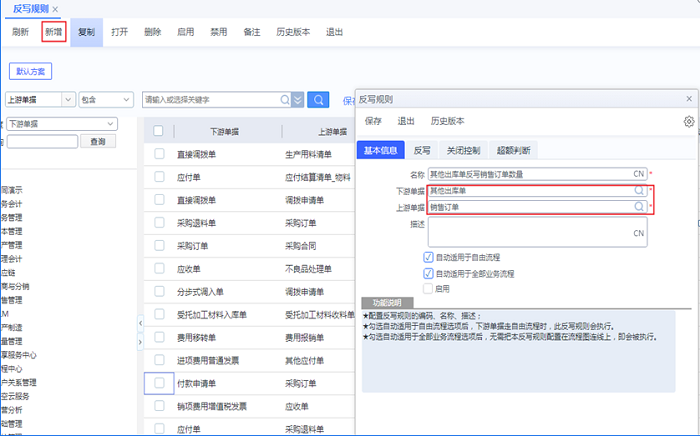700x436 pixels.
Task: Check the select-all checkbox in table header
Action: coord(159,130)
